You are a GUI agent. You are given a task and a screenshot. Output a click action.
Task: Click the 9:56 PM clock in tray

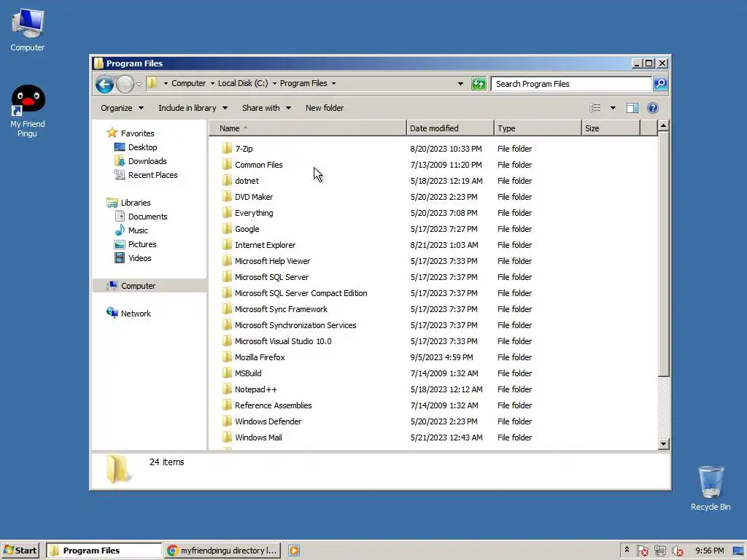click(x=709, y=551)
